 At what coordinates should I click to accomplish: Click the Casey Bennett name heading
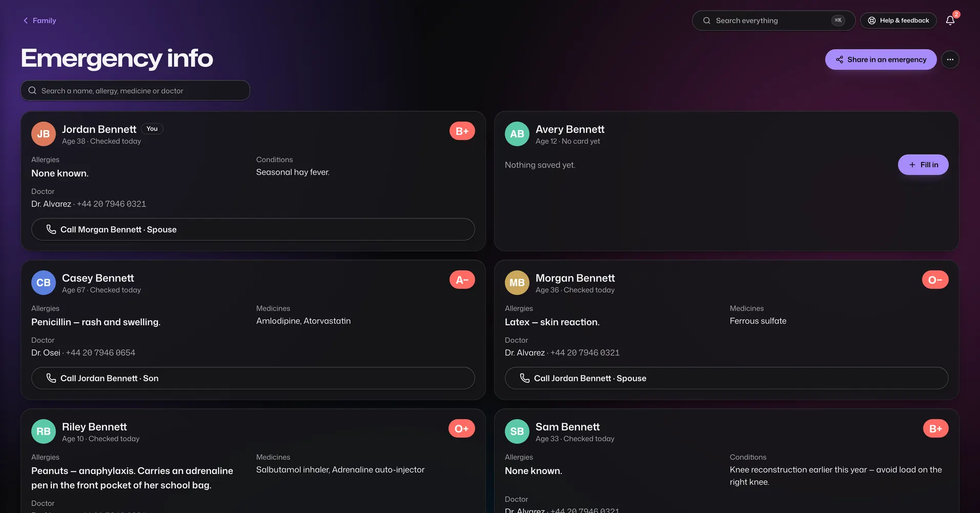coord(98,278)
